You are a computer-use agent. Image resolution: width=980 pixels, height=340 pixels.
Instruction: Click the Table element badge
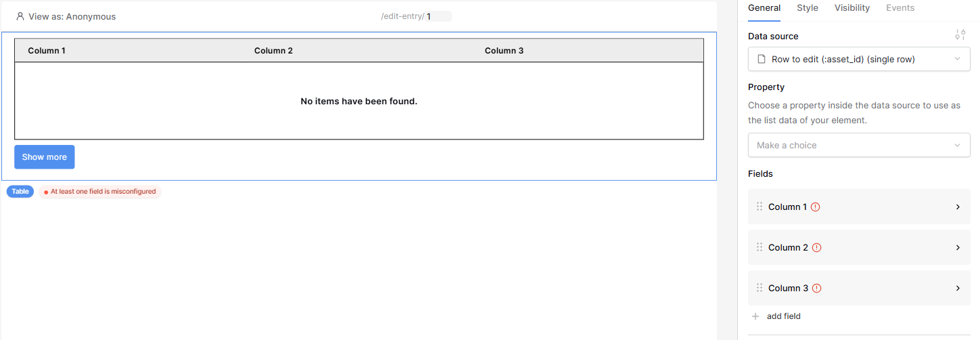click(20, 192)
